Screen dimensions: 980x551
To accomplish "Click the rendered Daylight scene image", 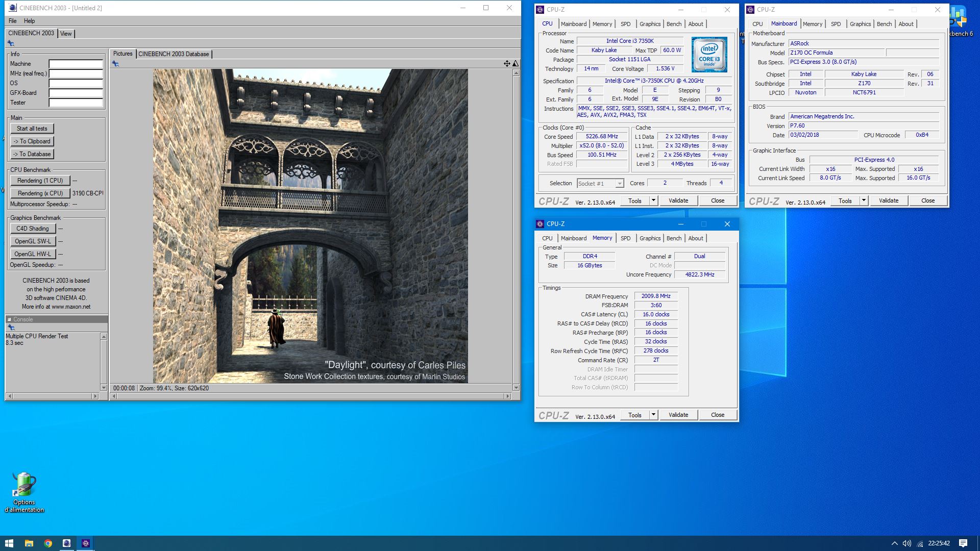I will coord(310,226).
